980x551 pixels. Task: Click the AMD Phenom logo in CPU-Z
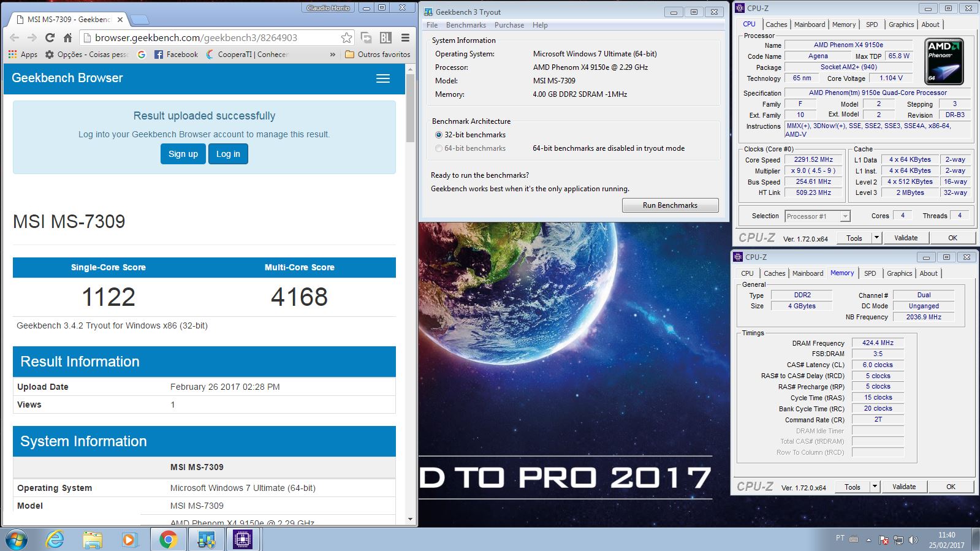[x=944, y=61]
